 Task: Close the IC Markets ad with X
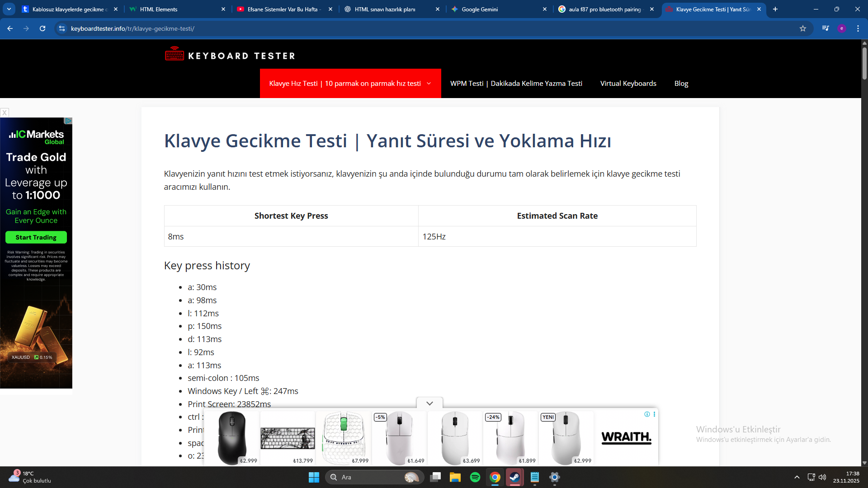click(x=5, y=113)
